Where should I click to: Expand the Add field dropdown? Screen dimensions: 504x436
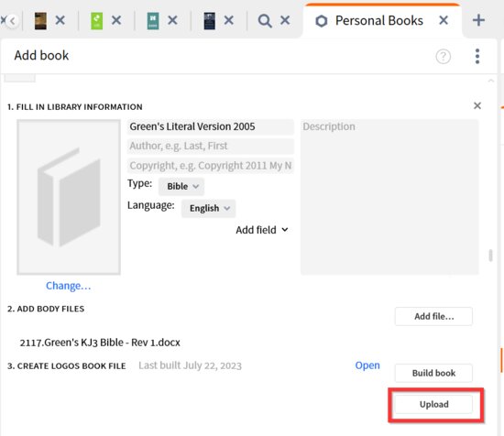(262, 230)
